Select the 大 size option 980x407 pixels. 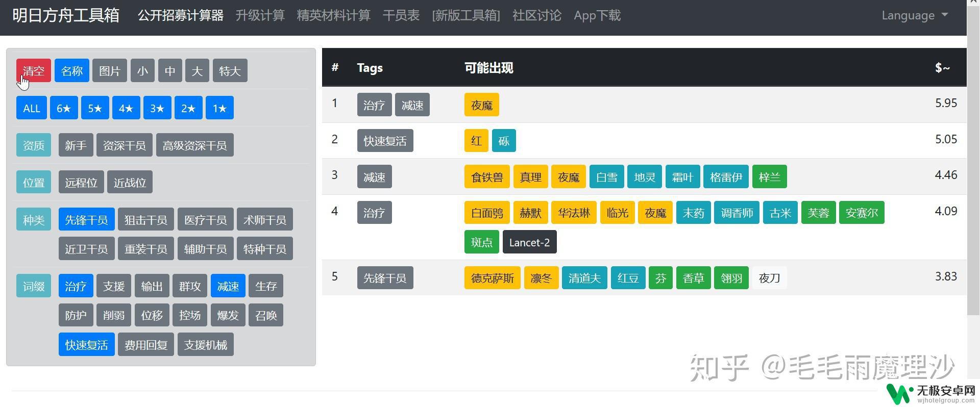coord(197,70)
